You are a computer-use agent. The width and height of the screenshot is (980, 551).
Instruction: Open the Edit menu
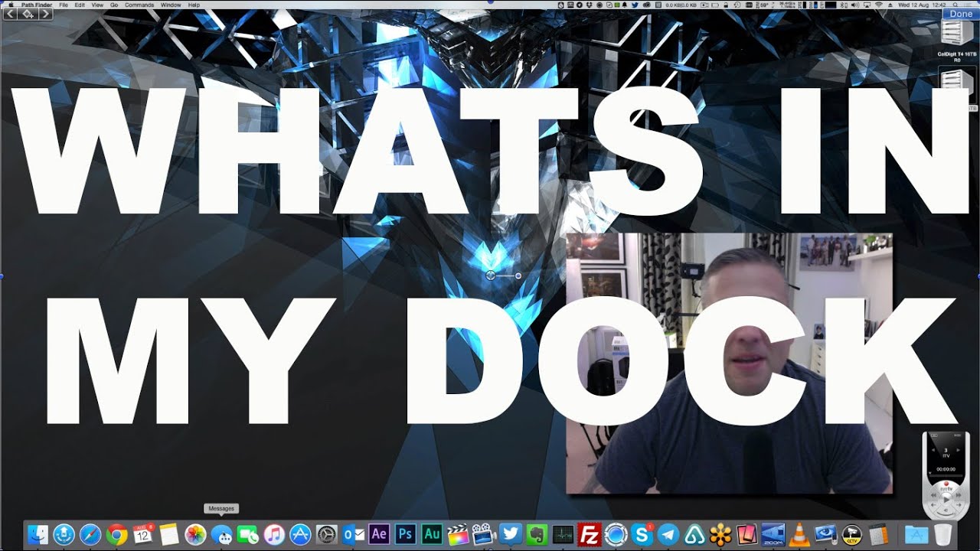pos(80,5)
